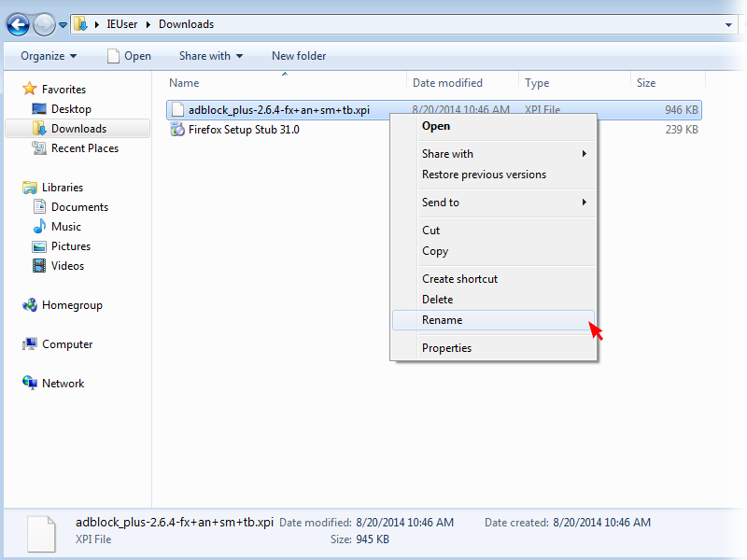Click the Desktop icon in Favorites
Image resolution: width=747 pixels, height=560 pixels.
[x=39, y=109]
